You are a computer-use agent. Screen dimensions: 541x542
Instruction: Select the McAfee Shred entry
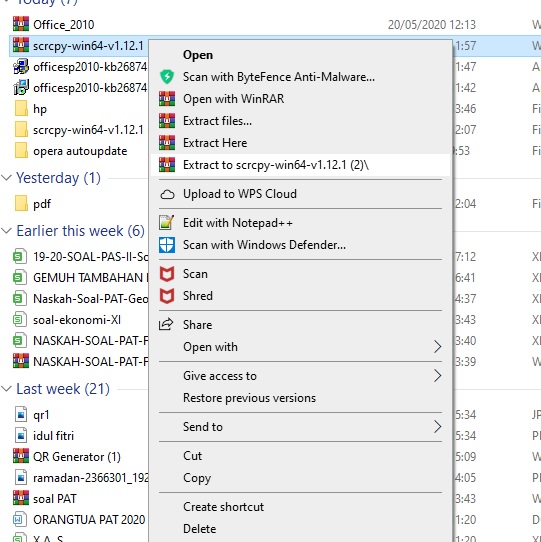[x=300, y=296]
